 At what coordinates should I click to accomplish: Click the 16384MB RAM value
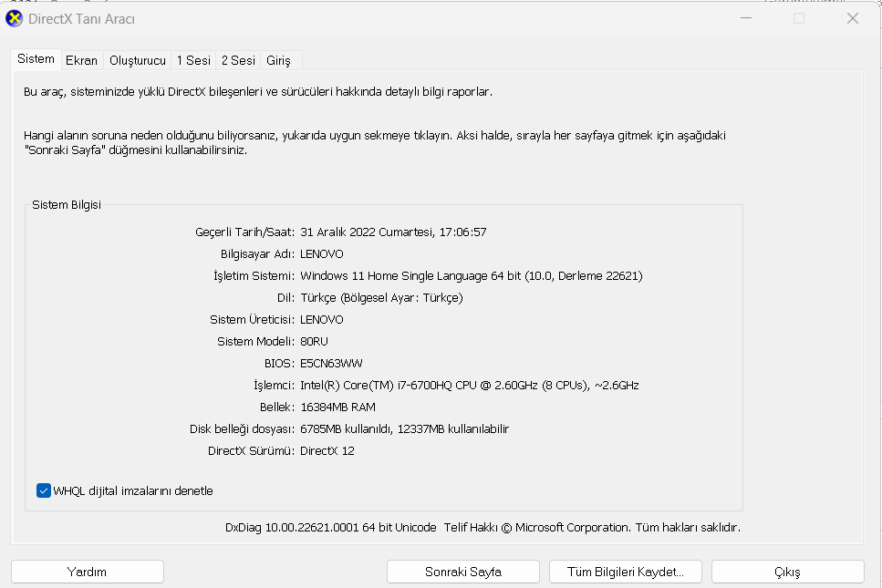point(337,407)
